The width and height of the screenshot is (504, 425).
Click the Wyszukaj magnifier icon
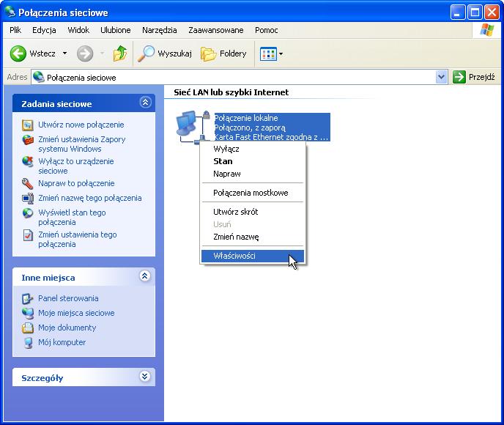tap(146, 53)
